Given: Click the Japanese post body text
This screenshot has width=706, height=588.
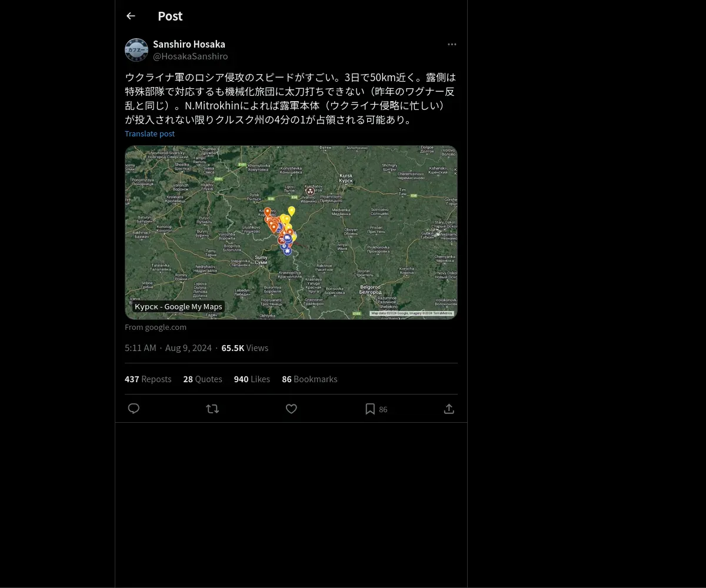Looking at the screenshot, I should click(x=291, y=98).
